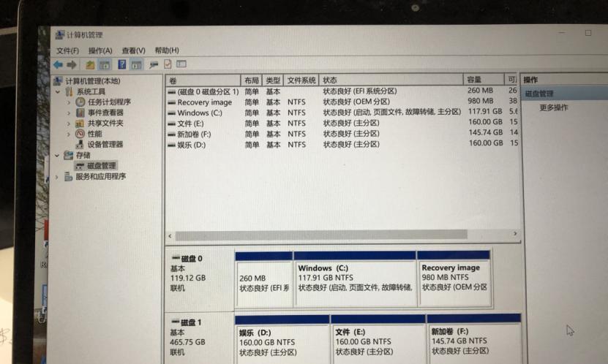Screen dimensions: 608x364
Task: Select 系统工具 in the tree
Action: coord(91,92)
